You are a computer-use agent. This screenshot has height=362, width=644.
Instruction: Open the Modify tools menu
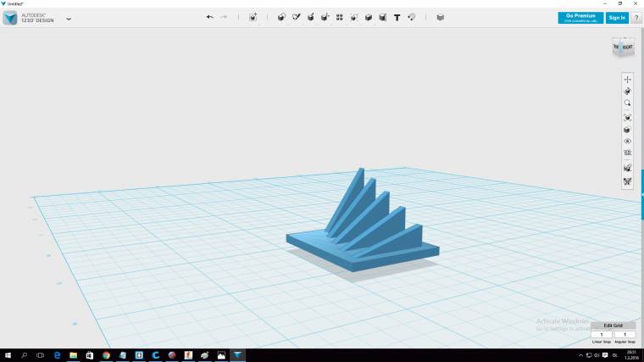pyautogui.click(x=325, y=17)
